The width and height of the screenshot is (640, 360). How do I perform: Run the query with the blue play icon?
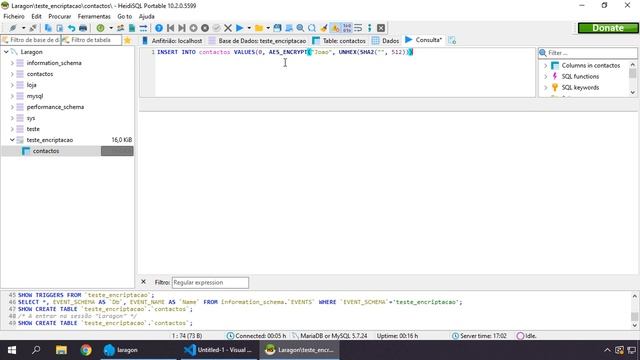(x=240, y=28)
